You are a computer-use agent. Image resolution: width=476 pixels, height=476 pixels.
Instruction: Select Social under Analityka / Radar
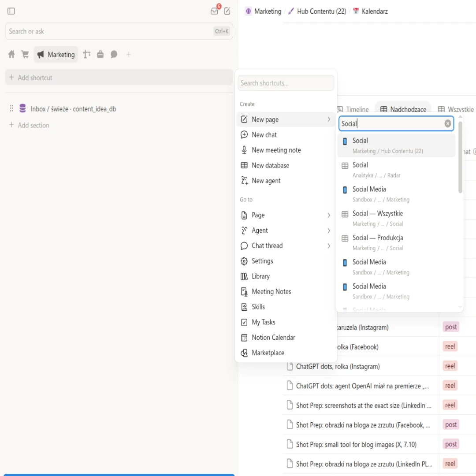(396, 170)
